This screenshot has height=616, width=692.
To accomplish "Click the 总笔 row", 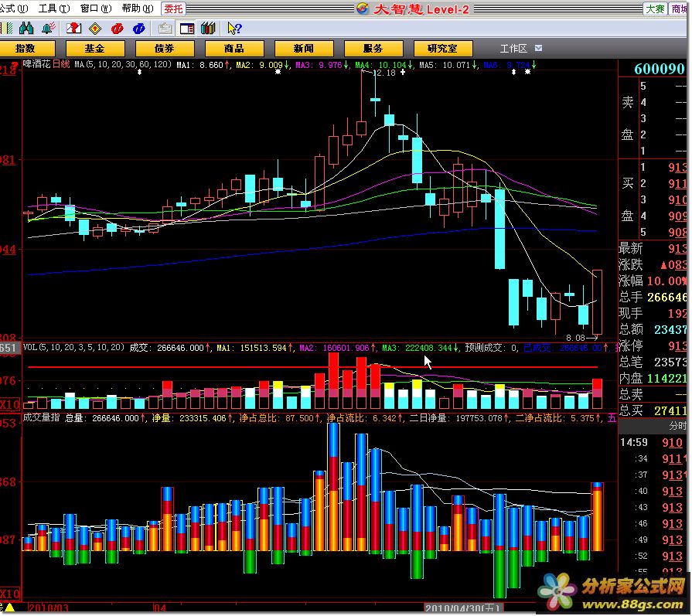I will pyautogui.click(x=653, y=362).
